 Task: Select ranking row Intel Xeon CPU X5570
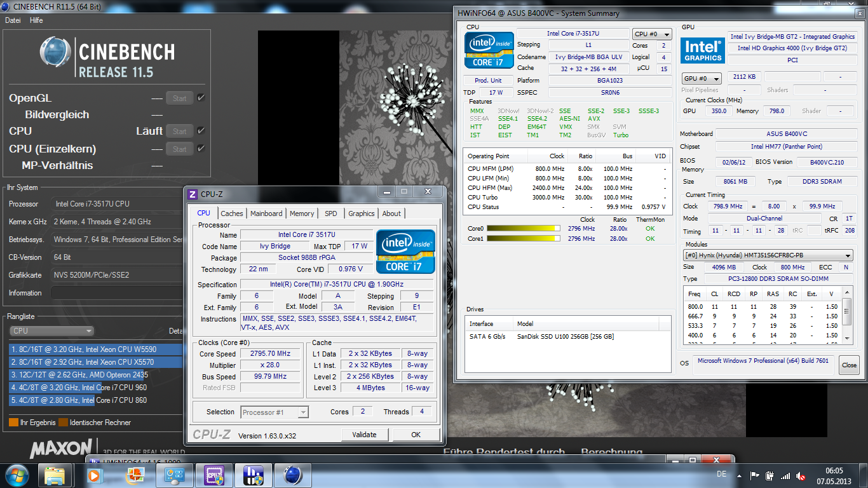point(97,362)
